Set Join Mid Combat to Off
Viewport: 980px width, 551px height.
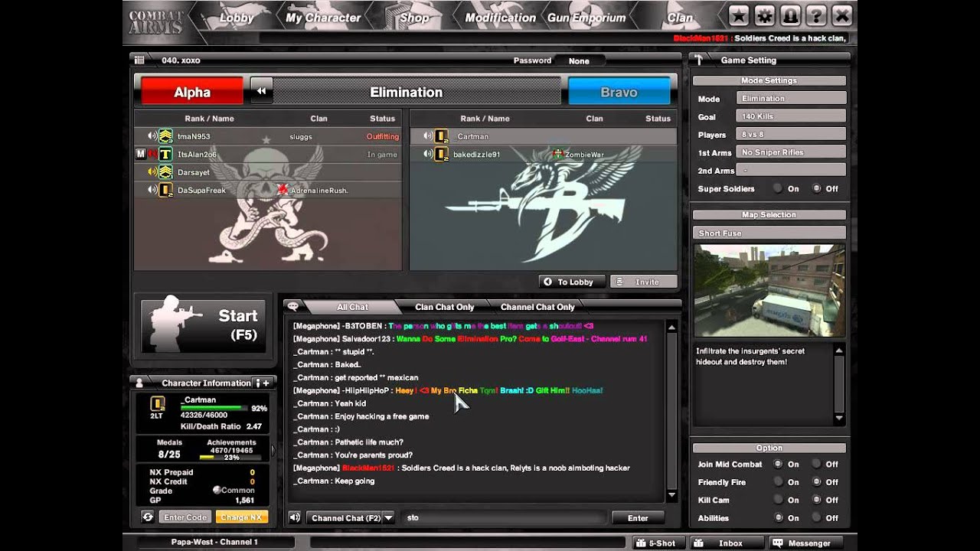(816, 464)
